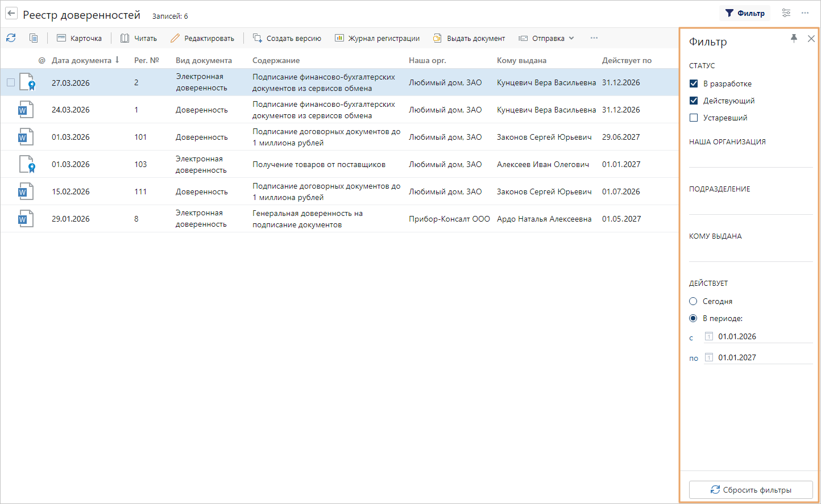Enable the Устаревший status checkbox

click(694, 118)
